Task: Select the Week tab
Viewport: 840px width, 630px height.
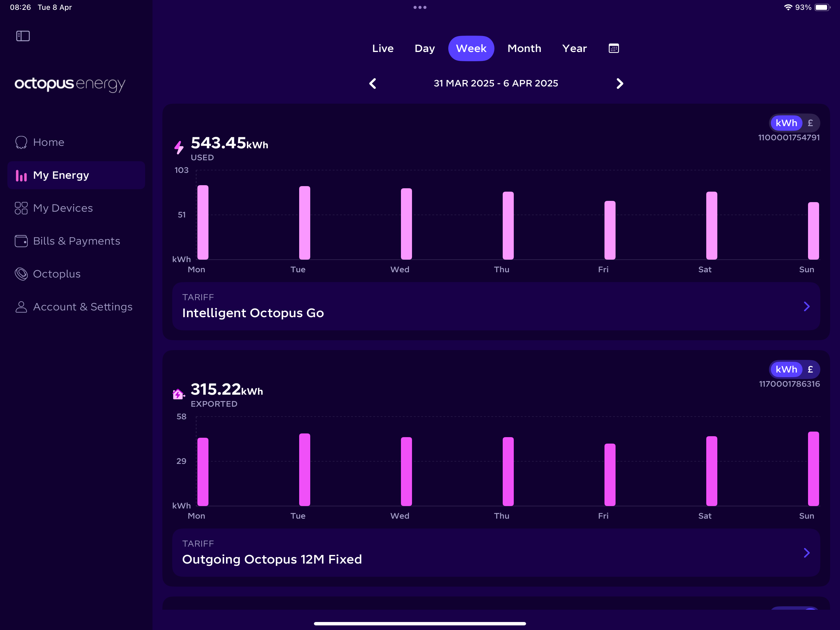Action: [471, 48]
